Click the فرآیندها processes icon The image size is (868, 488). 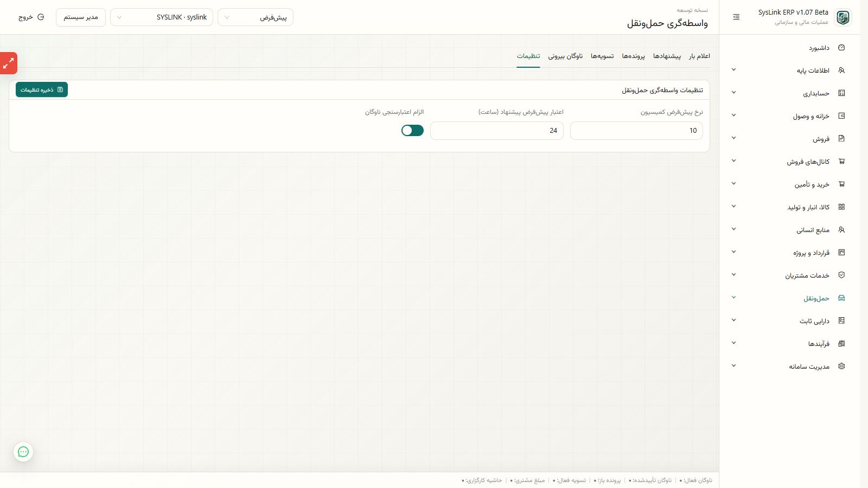point(841,344)
